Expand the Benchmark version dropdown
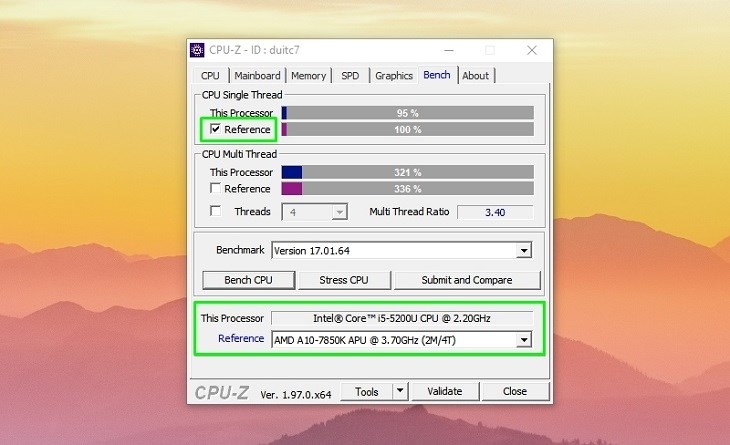Screen dimensions: 730x445 click(523, 251)
